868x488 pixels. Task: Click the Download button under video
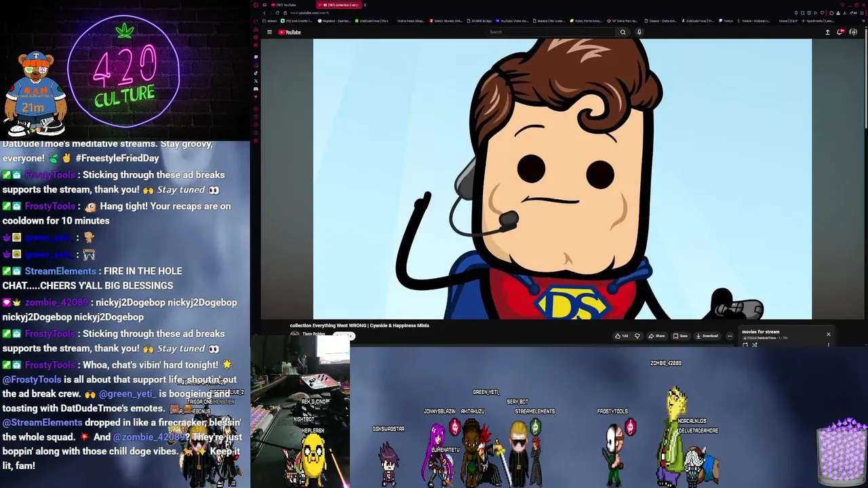tap(707, 336)
